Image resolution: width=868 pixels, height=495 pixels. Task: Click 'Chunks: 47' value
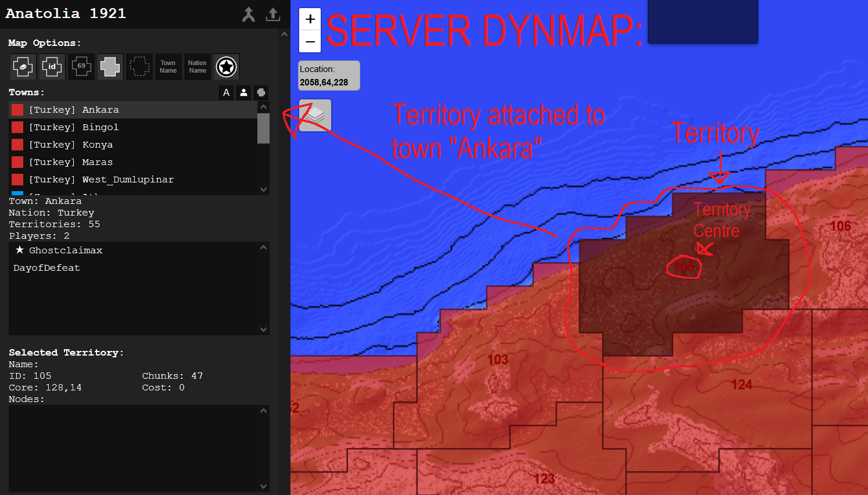[173, 376]
